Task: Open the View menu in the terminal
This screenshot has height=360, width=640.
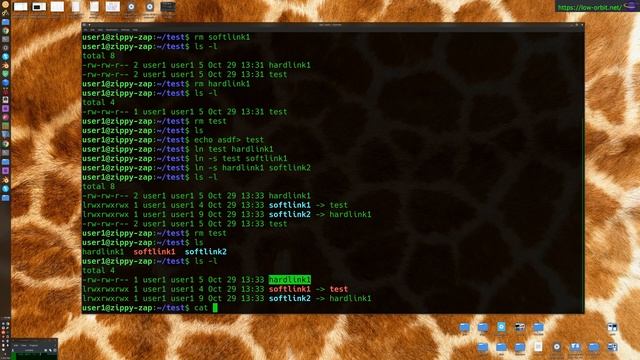Action: point(100,30)
